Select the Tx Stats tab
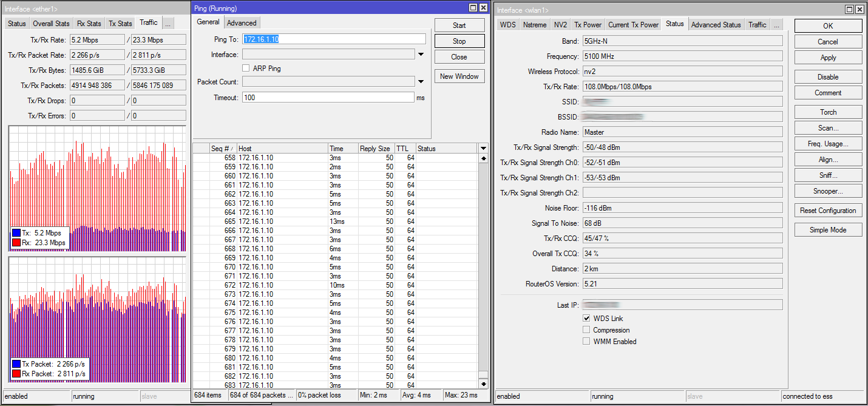The image size is (868, 406). (x=120, y=24)
